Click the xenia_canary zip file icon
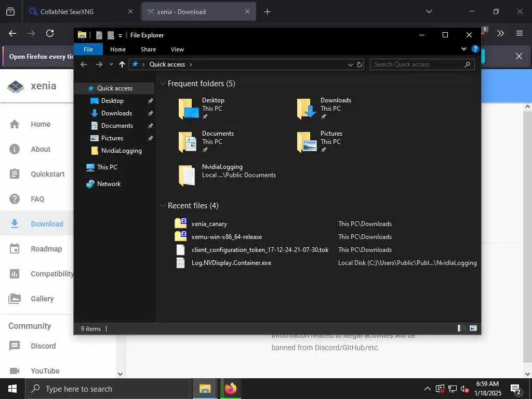Viewport: 532px width, 399px height. click(180, 223)
